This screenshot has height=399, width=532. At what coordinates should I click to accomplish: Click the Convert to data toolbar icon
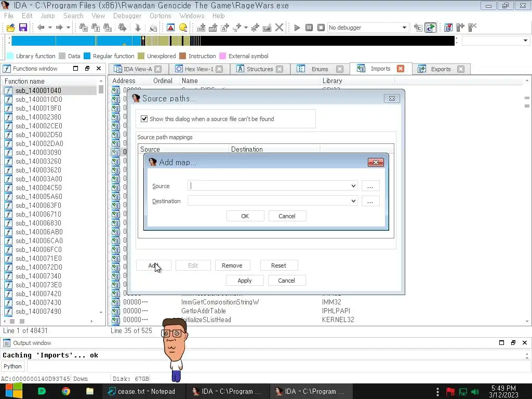[x=212, y=28]
